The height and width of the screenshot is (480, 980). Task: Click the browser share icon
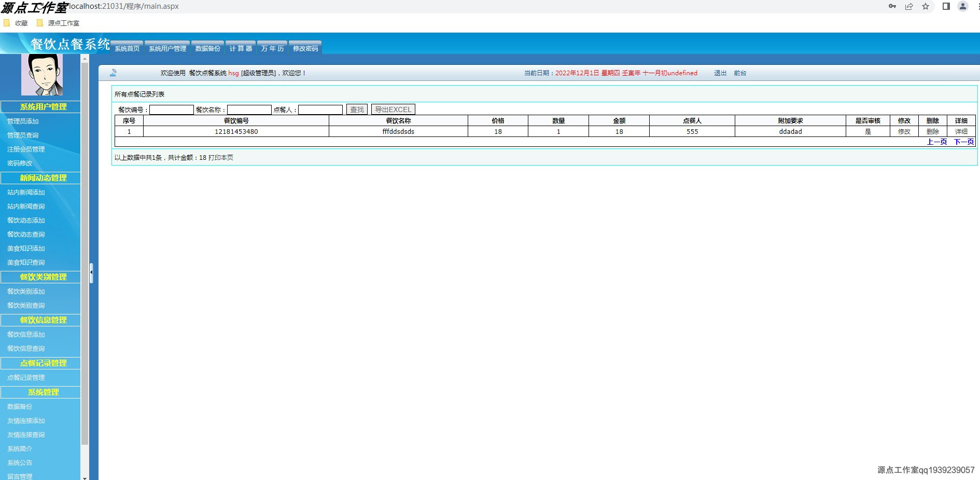coord(909,7)
